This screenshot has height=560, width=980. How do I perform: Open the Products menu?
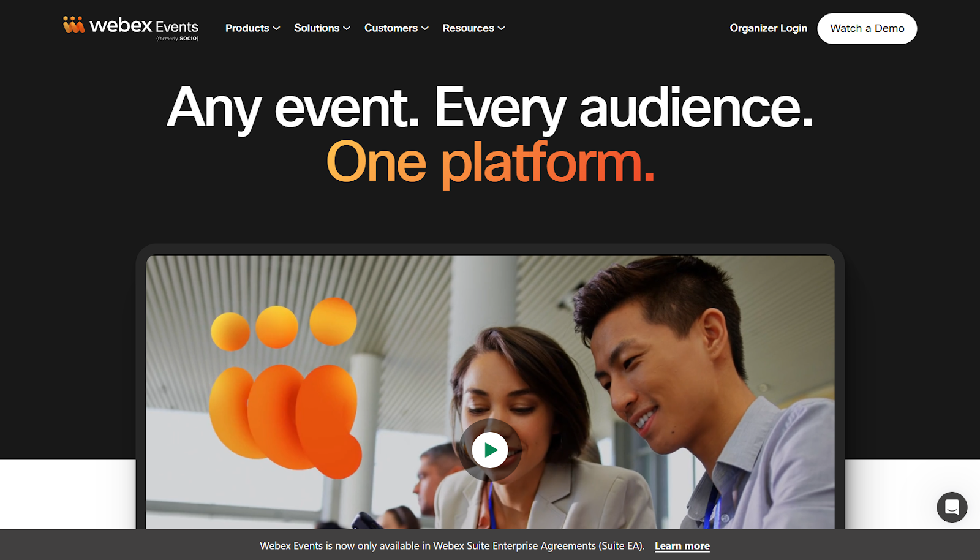tap(247, 28)
